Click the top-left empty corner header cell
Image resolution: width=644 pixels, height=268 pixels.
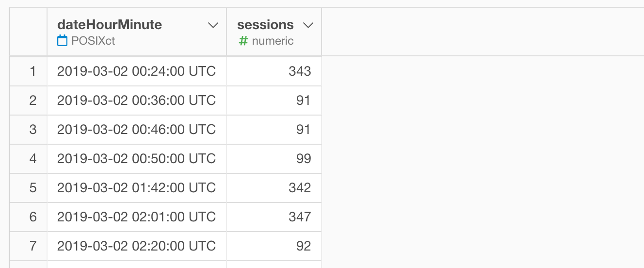(x=28, y=32)
